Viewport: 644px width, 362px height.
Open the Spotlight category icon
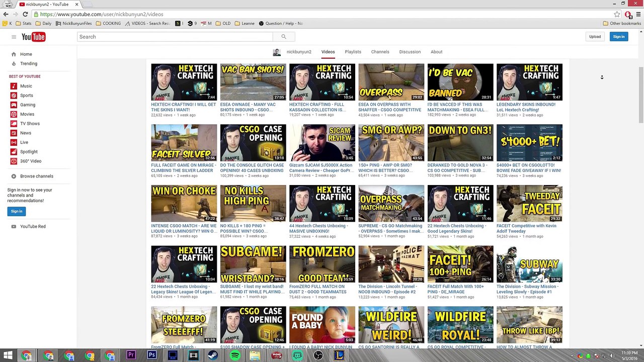pyautogui.click(x=14, y=152)
